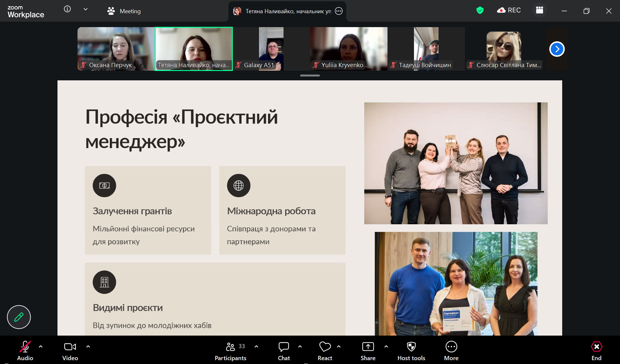
Task: Click the End meeting button
Action: tap(596, 351)
